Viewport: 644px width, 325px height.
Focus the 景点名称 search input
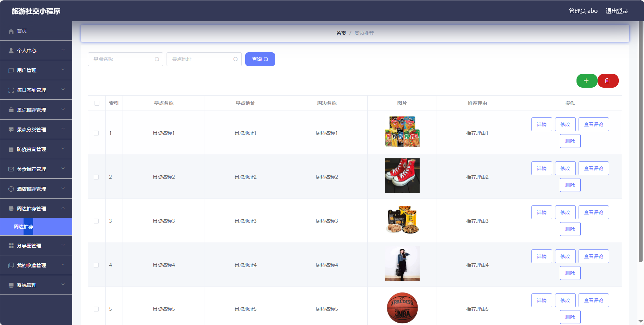(x=125, y=59)
